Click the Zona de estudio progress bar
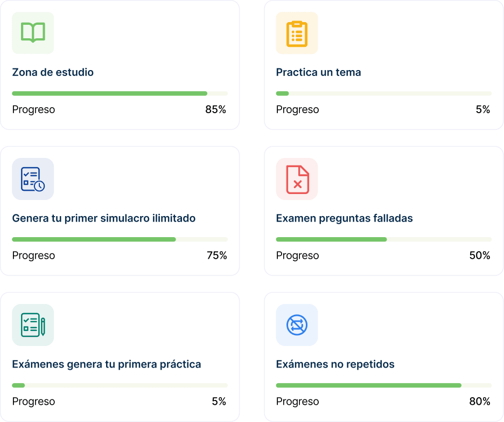Image resolution: width=504 pixels, height=422 pixels. pyautogui.click(x=120, y=93)
